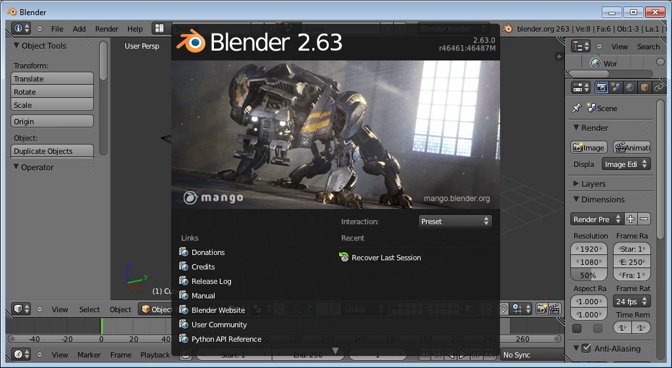Toggle the Crop checkbox in Dimensions panel
The image size is (672, 368).
pyautogui.click(x=597, y=328)
